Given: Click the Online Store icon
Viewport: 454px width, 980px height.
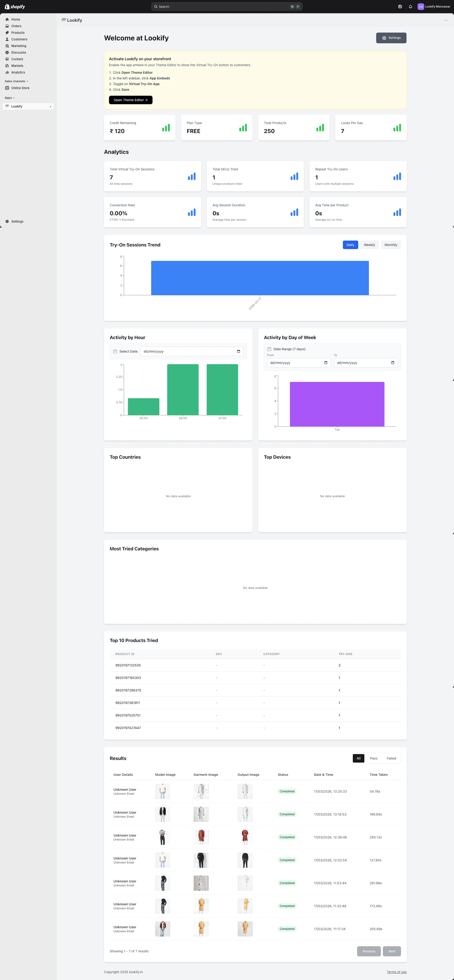Looking at the screenshot, I should [x=7, y=88].
